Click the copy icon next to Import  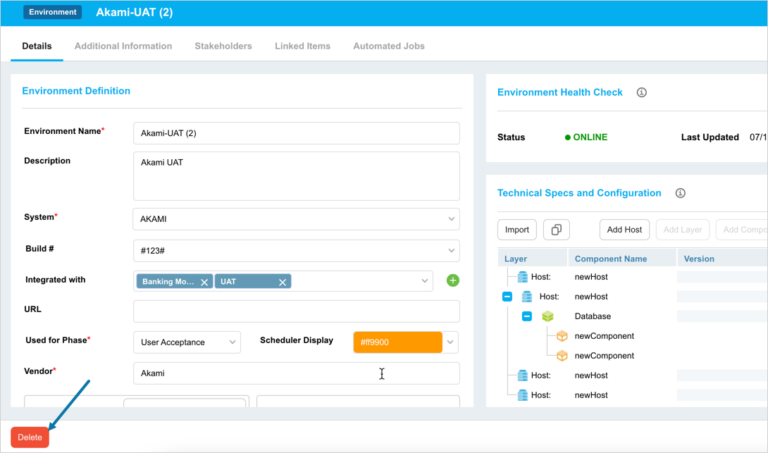click(x=556, y=230)
